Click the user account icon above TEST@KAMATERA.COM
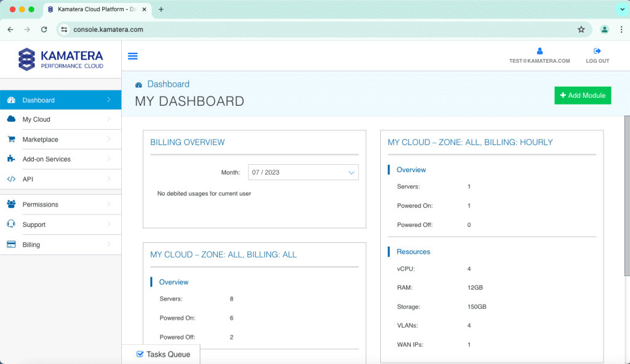 (540, 51)
